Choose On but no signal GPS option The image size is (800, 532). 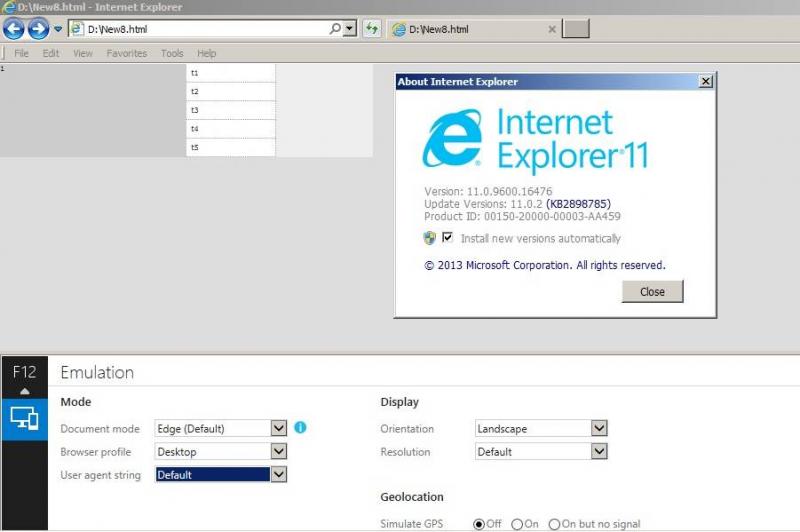554,524
